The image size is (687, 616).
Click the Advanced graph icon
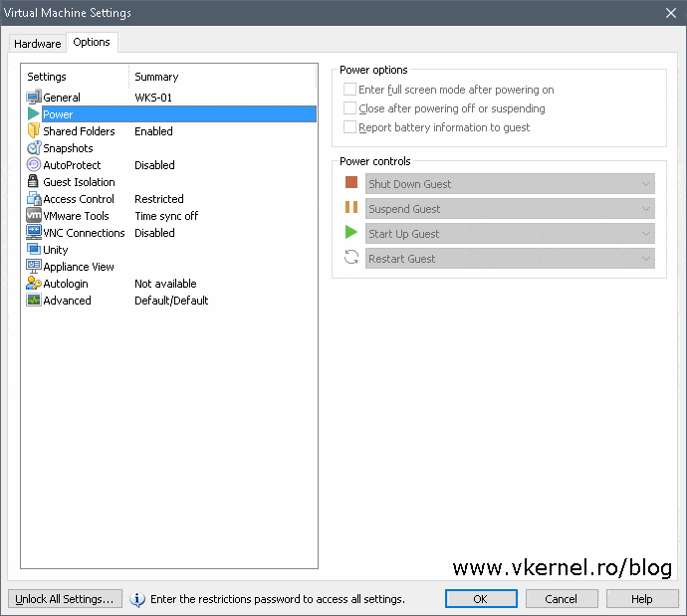coord(34,301)
